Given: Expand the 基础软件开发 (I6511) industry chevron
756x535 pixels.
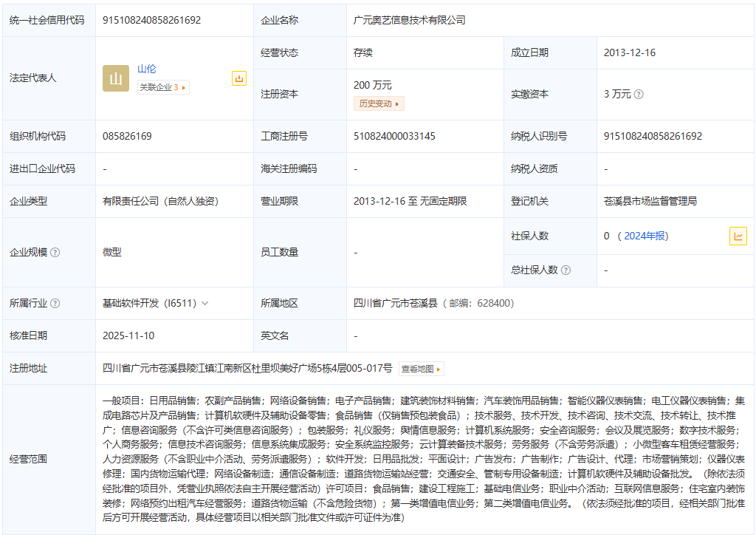Looking at the screenshot, I should pyautogui.click(x=205, y=304).
